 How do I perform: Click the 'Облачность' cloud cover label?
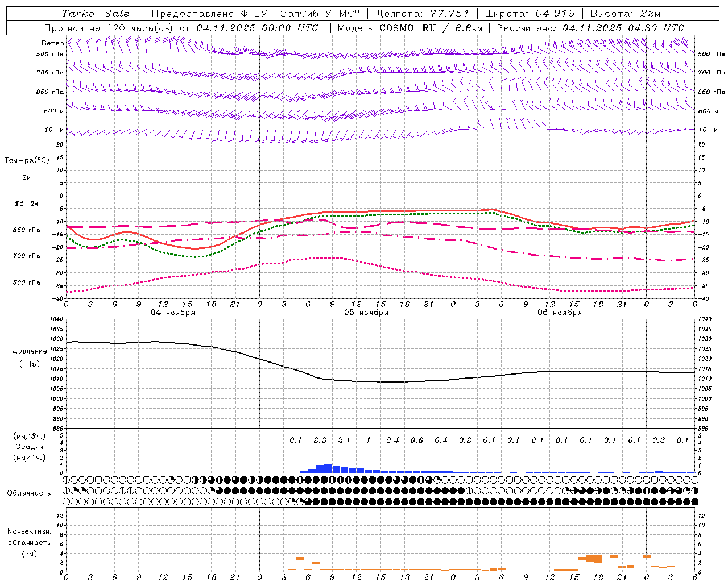click(29, 493)
